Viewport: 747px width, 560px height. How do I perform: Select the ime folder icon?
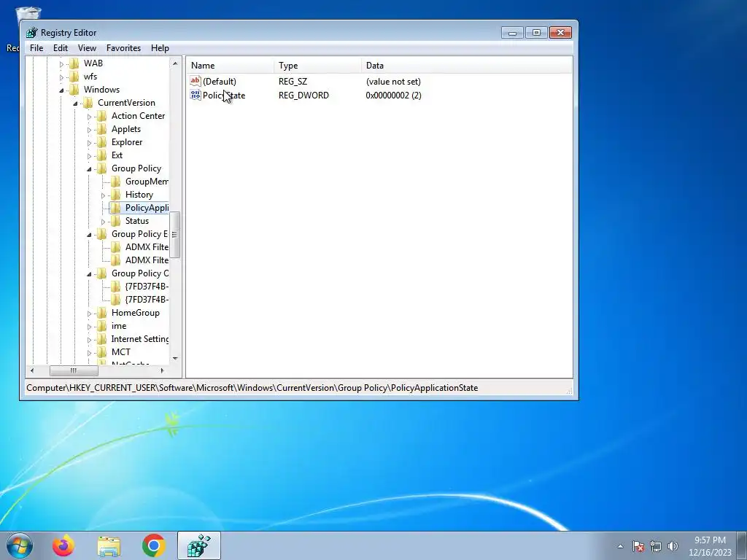[101, 326]
